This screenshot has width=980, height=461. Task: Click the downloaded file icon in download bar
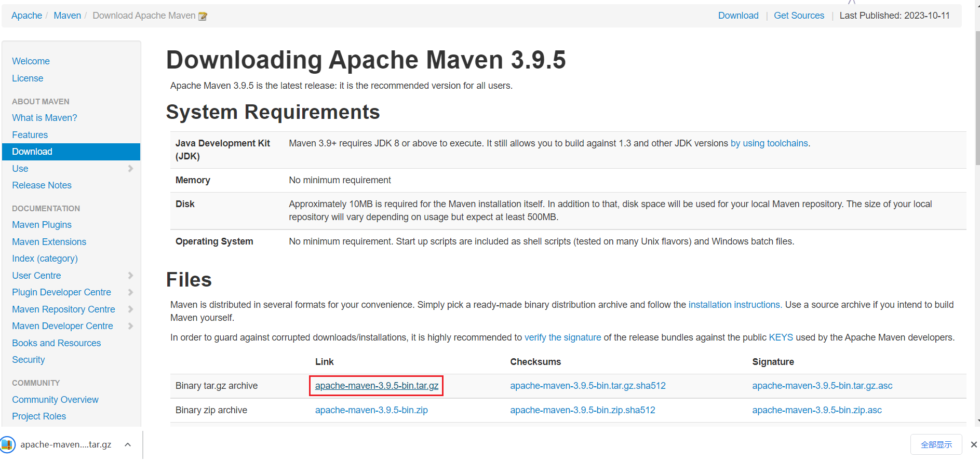8,444
